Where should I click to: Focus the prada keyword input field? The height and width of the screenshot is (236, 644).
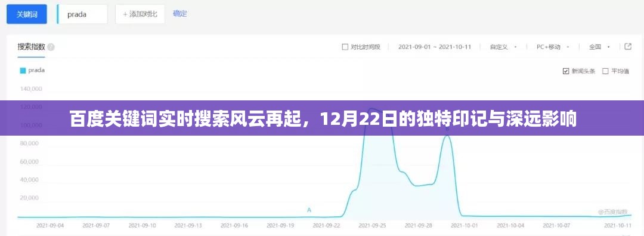[x=82, y=14]
